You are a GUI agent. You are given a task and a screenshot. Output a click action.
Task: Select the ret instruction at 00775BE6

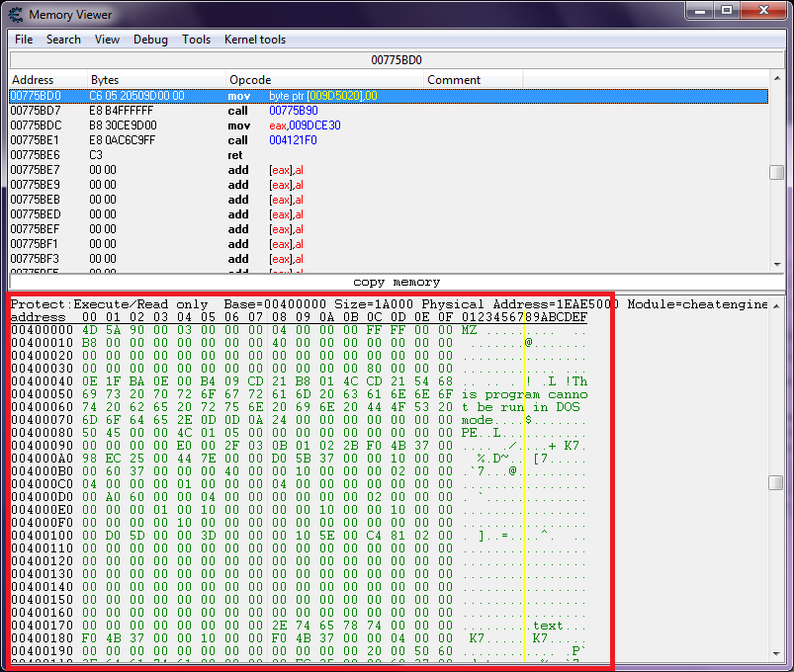pyautogui.click(x=237, y=155)
